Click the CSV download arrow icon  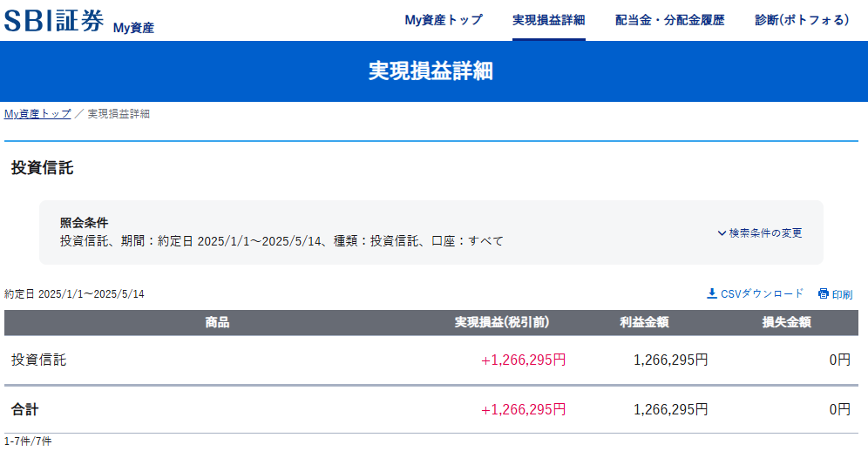tap(711, 293)
